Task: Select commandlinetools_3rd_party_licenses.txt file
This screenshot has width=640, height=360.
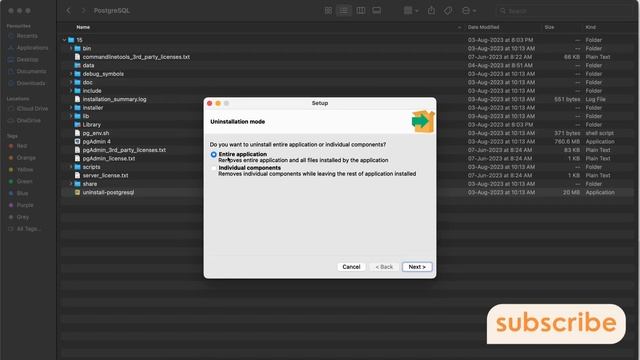Action: click(x=136, y=57)
